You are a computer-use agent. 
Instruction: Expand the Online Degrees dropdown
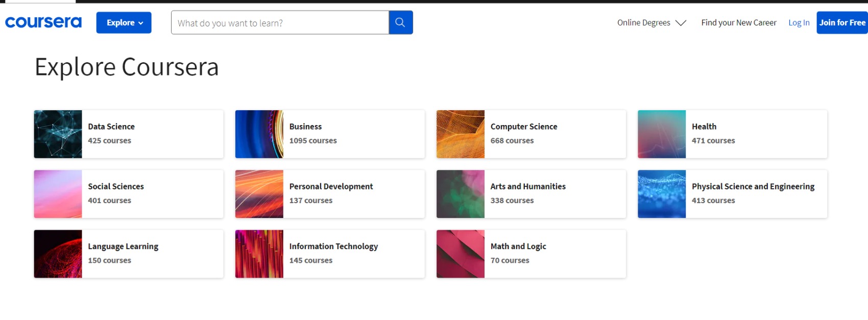(x=651, y=22)
